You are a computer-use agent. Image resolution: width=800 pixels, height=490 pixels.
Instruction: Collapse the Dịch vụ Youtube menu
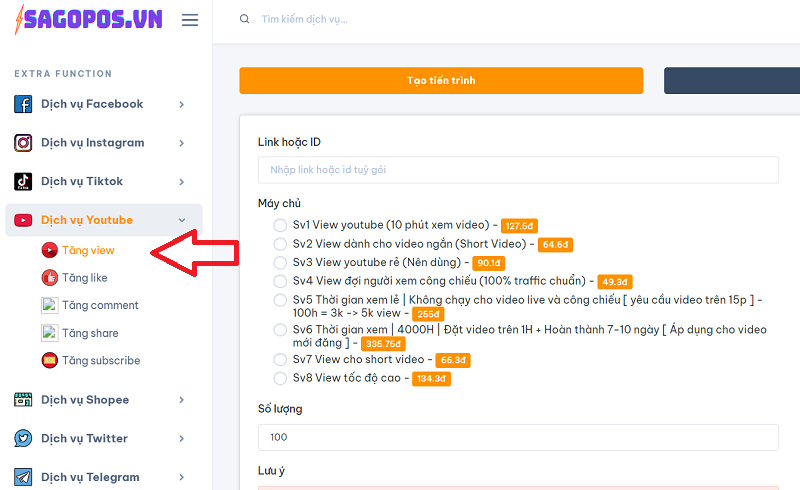tap(181, 220)
